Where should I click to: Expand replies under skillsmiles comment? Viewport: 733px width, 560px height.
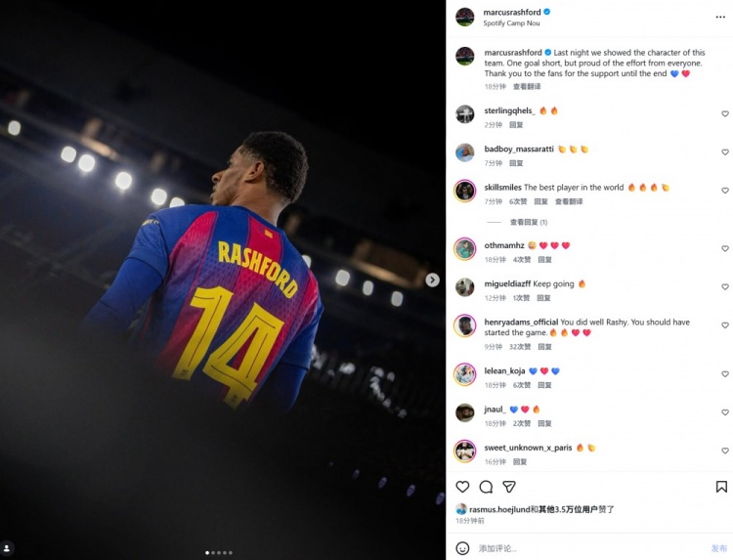[528, 222]
